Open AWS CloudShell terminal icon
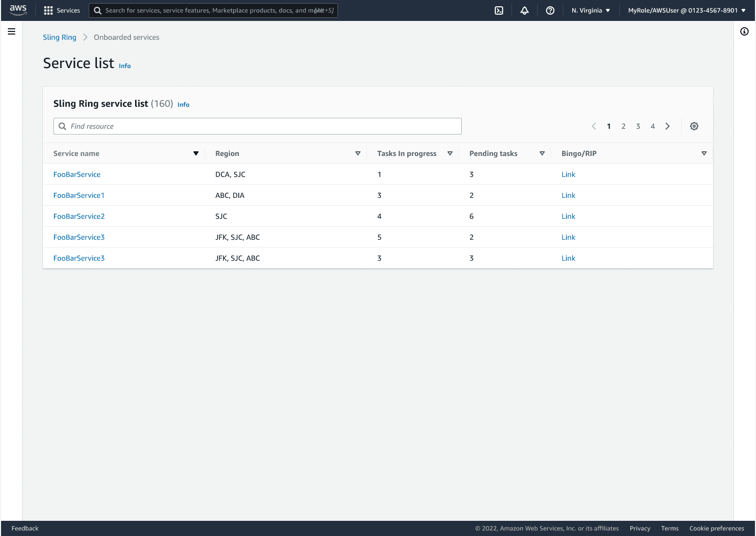This screenshot has width=756, height=536. click(x=499, y=10)
